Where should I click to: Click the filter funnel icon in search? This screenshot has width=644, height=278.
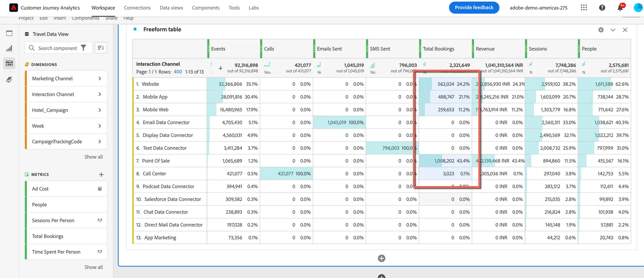click(84, 48)
